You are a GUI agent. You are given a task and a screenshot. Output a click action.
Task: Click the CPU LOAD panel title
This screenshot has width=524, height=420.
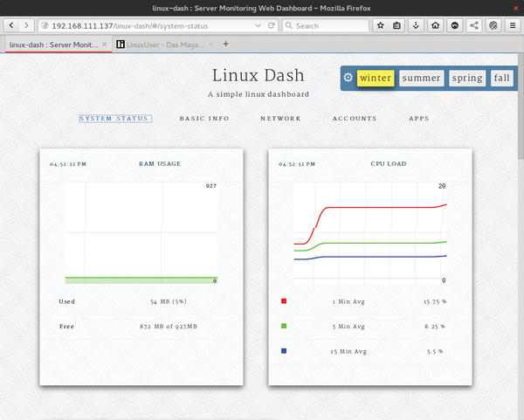(389, 164)
